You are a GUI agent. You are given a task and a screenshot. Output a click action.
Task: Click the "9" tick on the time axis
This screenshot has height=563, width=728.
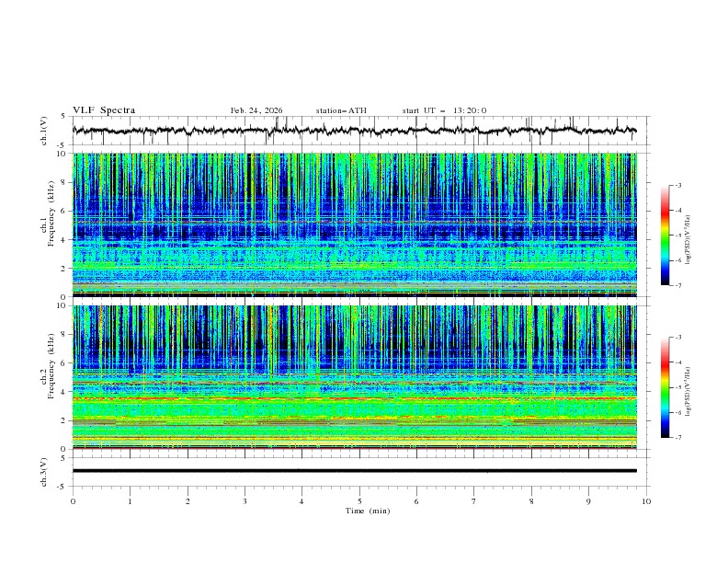(x=588, y=501)
